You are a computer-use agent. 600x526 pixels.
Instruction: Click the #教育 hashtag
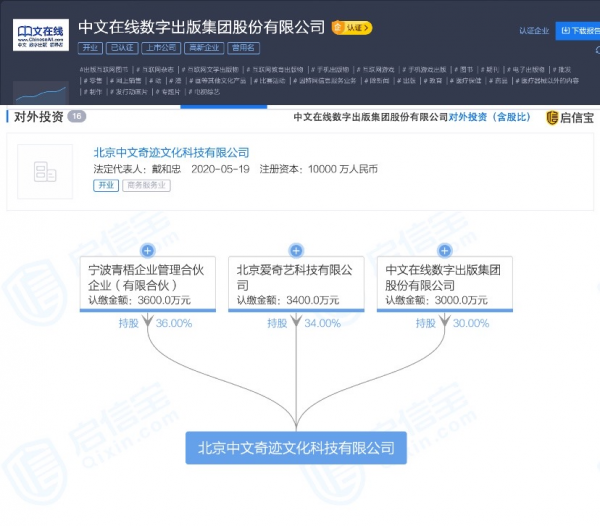click(433, 81)
